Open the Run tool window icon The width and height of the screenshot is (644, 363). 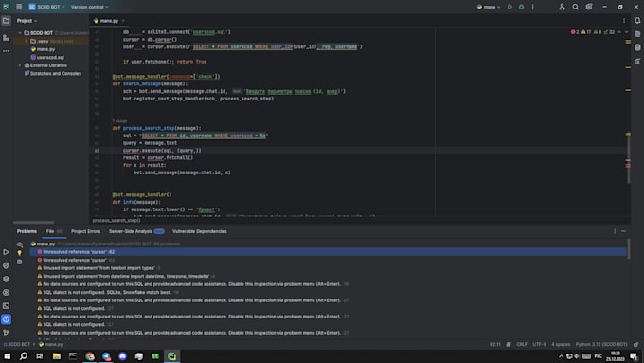(6, 252)
